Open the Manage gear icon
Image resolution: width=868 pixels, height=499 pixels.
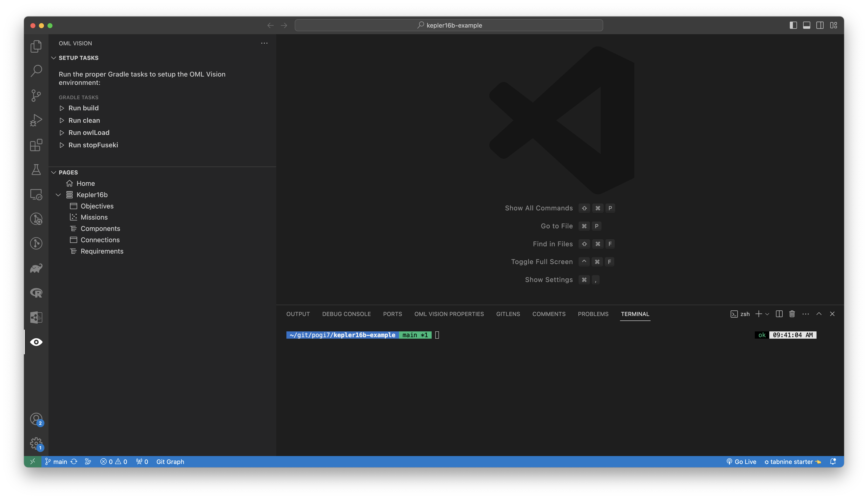(x=36, y=443)
